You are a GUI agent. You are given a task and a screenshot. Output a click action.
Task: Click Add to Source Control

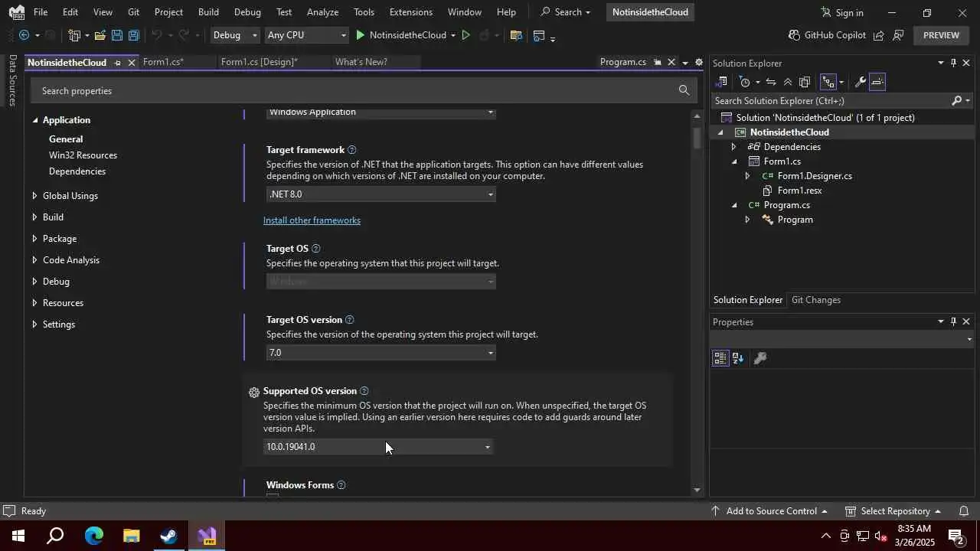(x=769, y=511)
